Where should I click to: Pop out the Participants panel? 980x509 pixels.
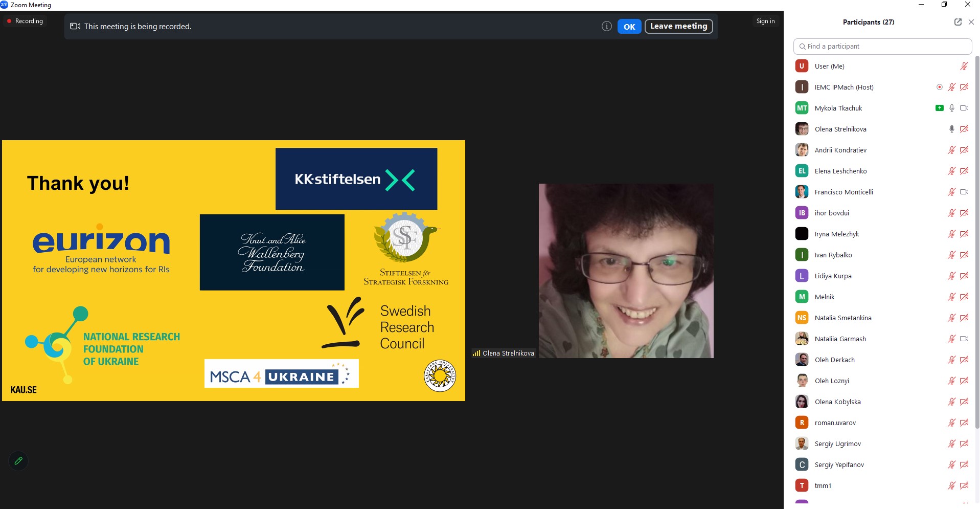click(958, 22)
